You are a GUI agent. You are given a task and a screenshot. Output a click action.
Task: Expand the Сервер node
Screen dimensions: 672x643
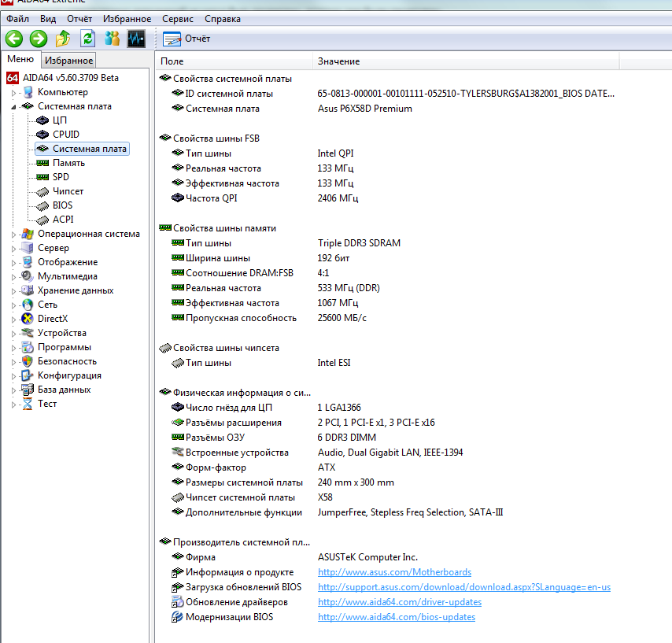[x=13, y=249]
